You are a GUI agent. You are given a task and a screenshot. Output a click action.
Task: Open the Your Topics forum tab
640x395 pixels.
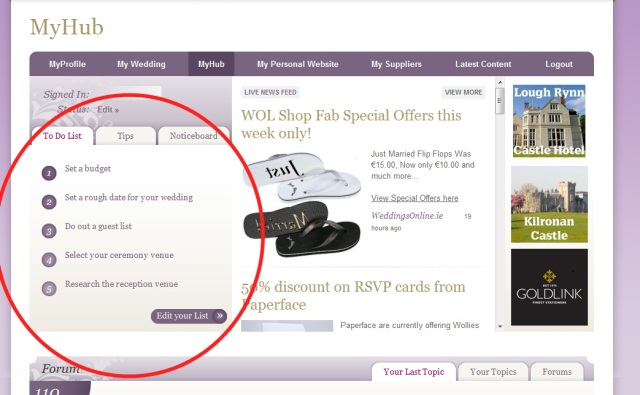[493, 372]
